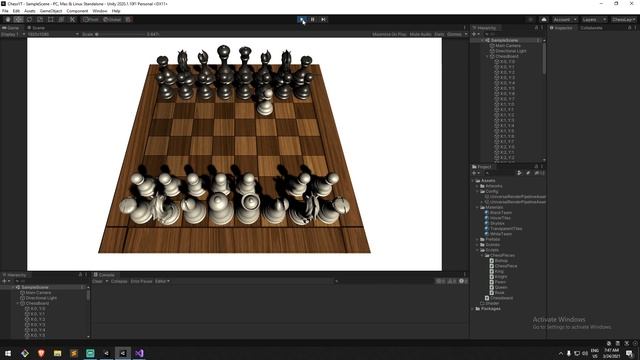This screenshot has height=360, width=640.
Task: Select the Rect tool in toolbar
Action: pos(51,20)
